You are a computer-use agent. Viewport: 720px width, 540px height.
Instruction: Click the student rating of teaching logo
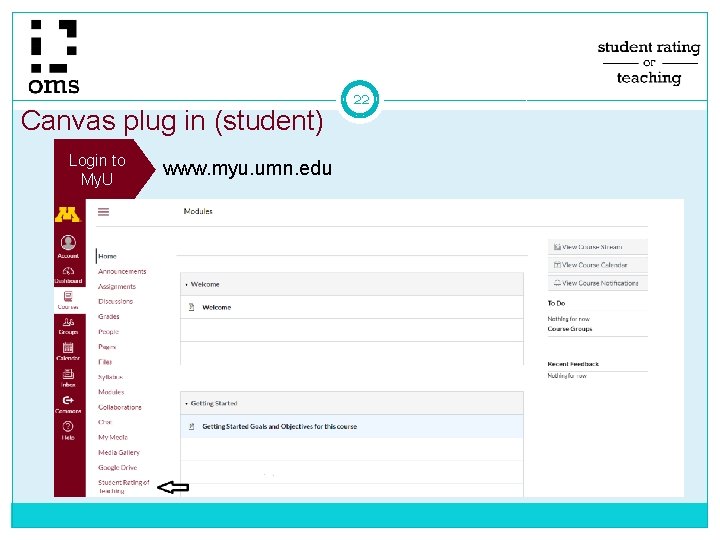(x=649, y=62)
